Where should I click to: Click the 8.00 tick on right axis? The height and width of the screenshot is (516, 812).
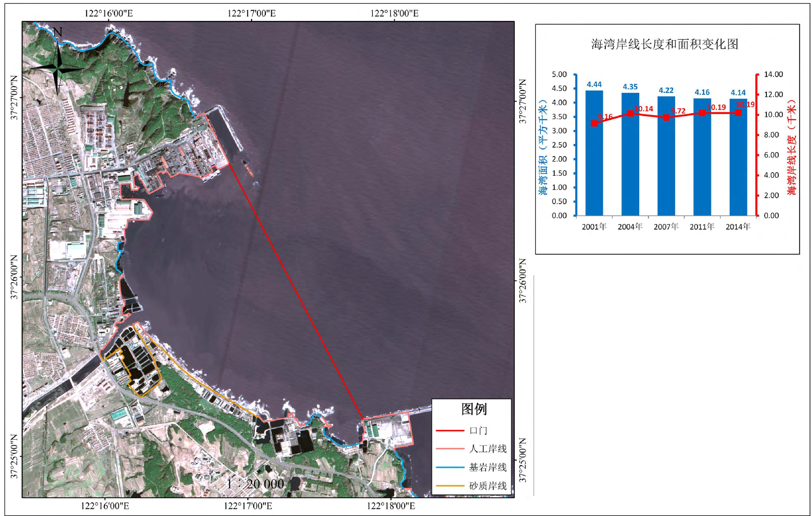pyautogui.click(x=772, y=135)
